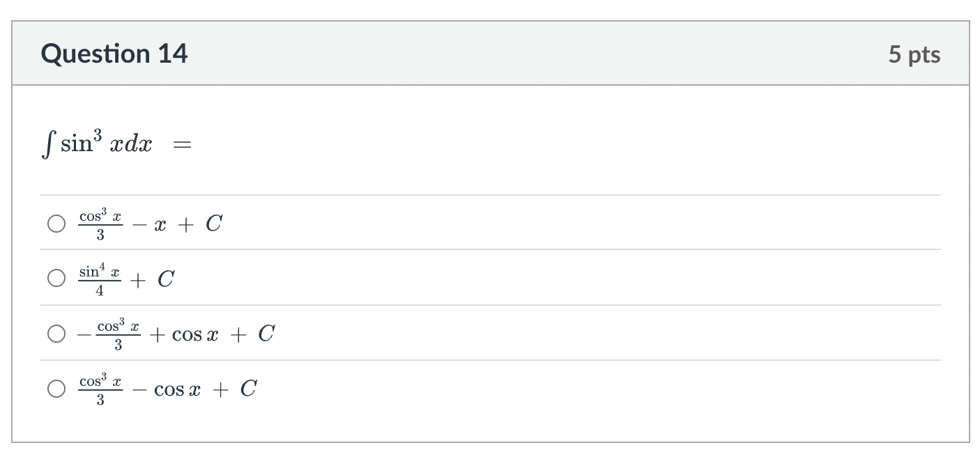Click the + C after the sin⁴x fraction
Image resolution: width=980 pixels, height=450 pixels.
coord(153,279)
